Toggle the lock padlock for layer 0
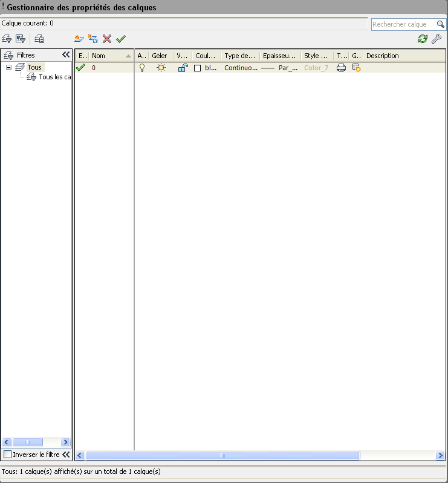 (182, 68)
